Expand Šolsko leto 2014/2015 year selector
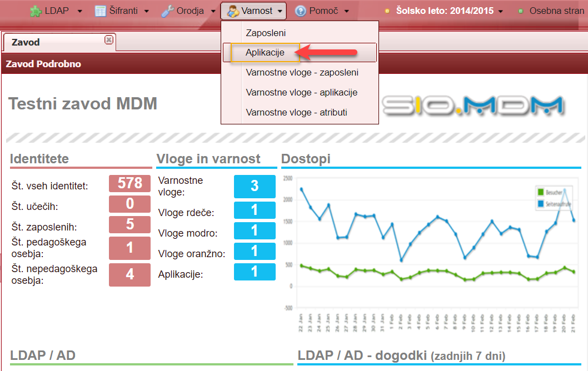This screenshot has height=371, width=588. (x=501, y=11)
